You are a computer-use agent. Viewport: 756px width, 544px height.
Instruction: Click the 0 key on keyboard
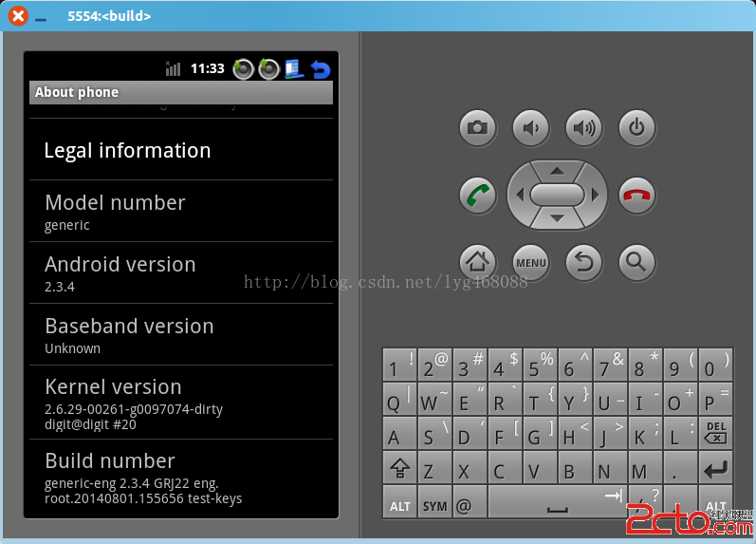click(715, 365)
